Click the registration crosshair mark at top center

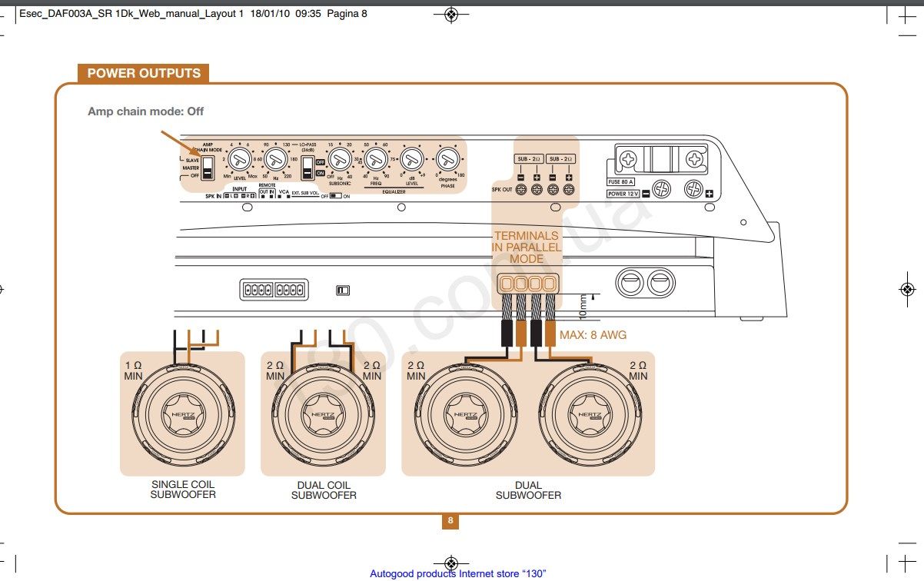point(451,14)
